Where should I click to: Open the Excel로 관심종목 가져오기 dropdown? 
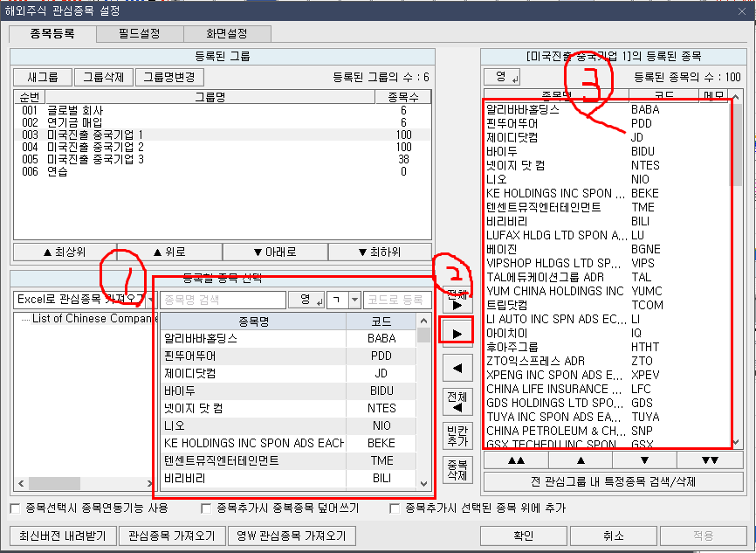pos(151,300)
